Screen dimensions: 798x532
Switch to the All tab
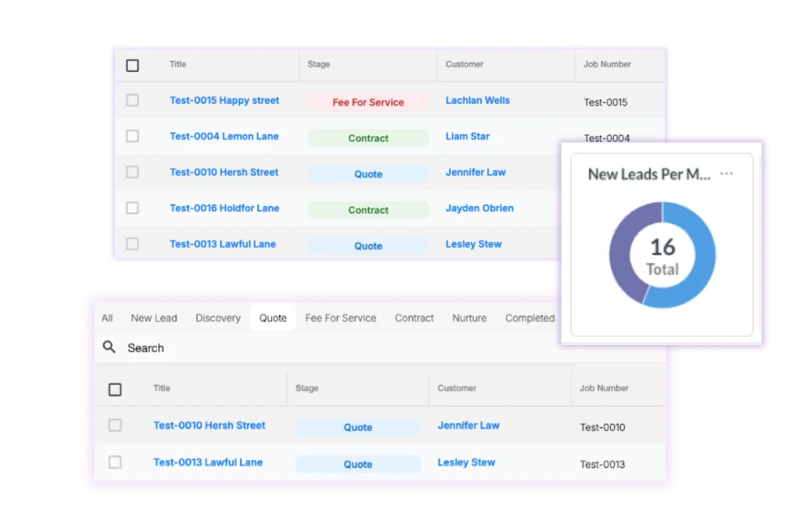tap(107, 318)
